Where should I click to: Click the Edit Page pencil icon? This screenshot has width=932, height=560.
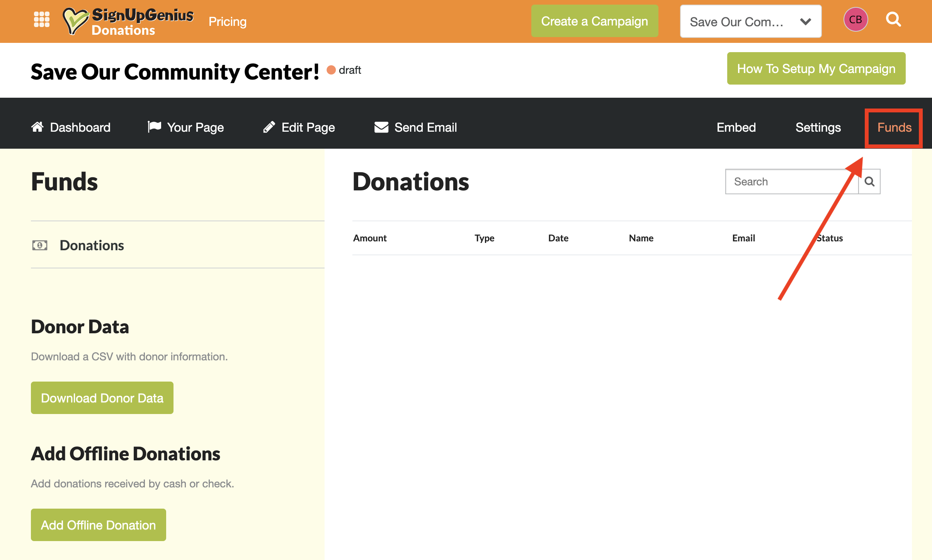point(269,127)
